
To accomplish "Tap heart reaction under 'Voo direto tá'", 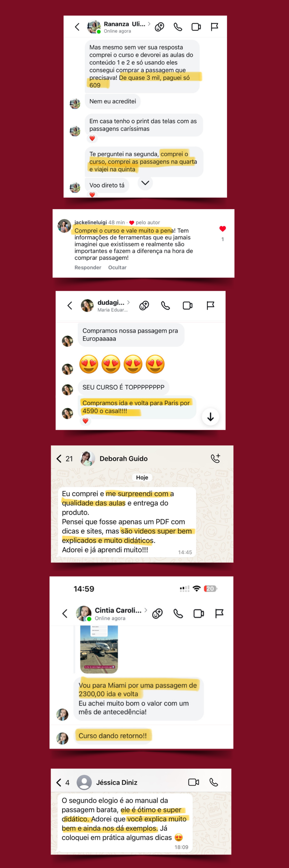I will pos(92,194).
